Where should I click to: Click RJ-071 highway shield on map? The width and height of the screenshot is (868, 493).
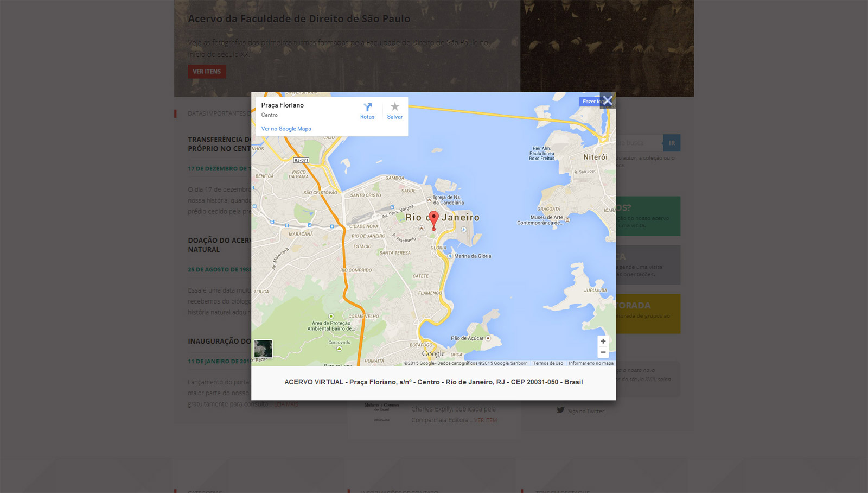click(301, 160)
